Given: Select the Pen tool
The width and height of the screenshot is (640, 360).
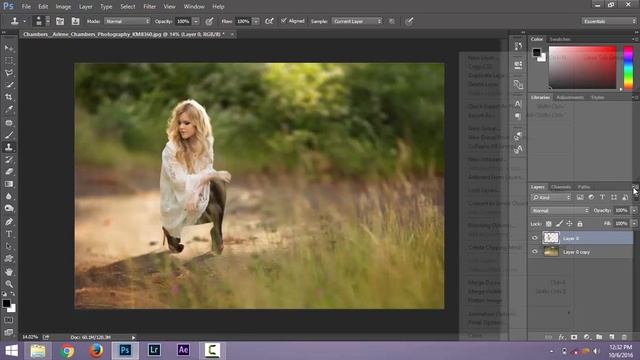Looking at the screenshot, I should [x=9, y=222].
